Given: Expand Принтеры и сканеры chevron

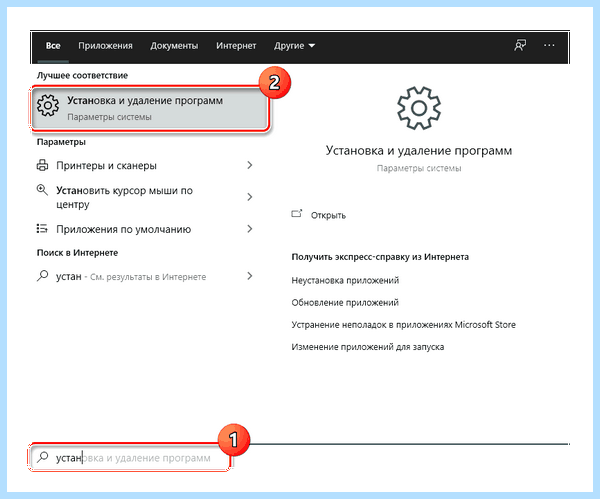Looking at the screenshot, I should [x=250, y=165].
